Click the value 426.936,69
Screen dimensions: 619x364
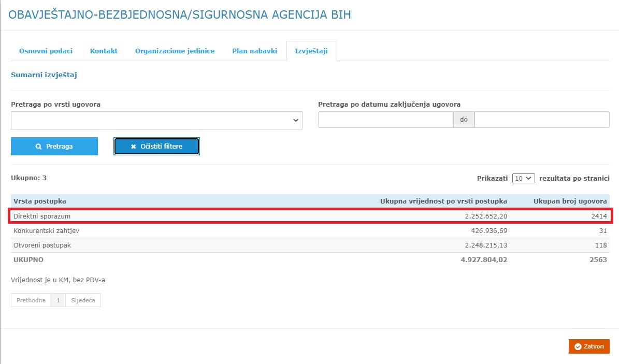489,230
